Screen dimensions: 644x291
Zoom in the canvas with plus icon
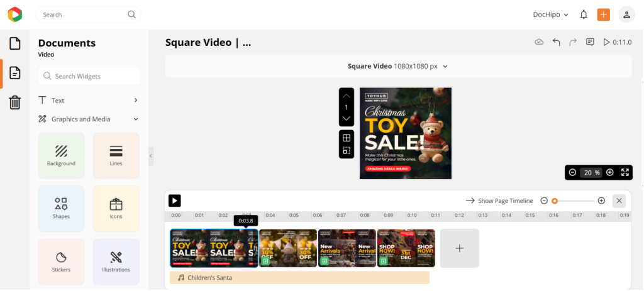(x=610, y=172)
